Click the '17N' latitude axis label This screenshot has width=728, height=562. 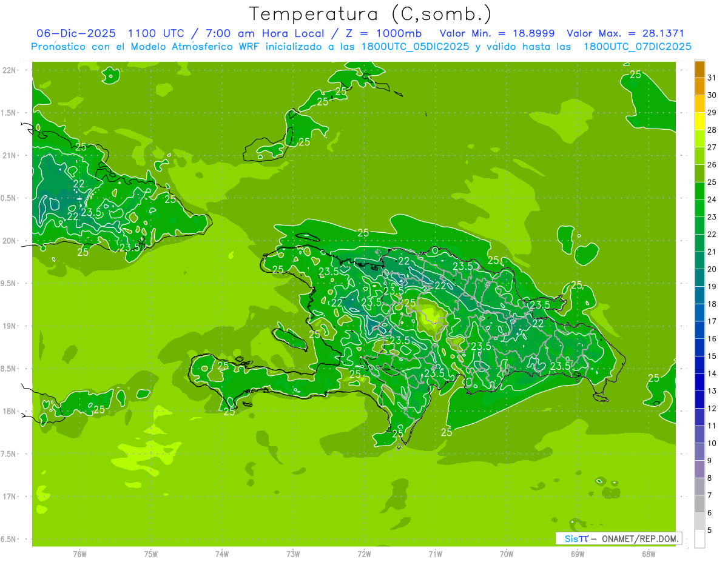(10, 497)
